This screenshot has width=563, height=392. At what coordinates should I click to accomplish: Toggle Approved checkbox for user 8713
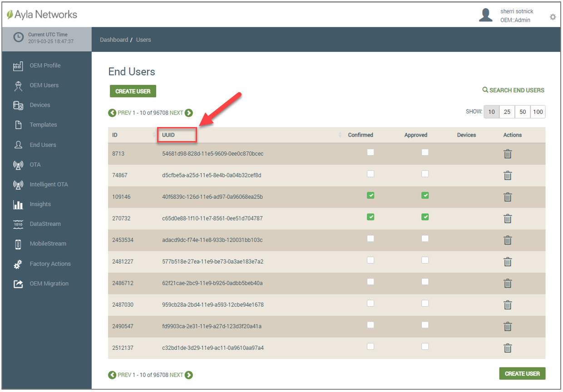(x=425, y=152)
